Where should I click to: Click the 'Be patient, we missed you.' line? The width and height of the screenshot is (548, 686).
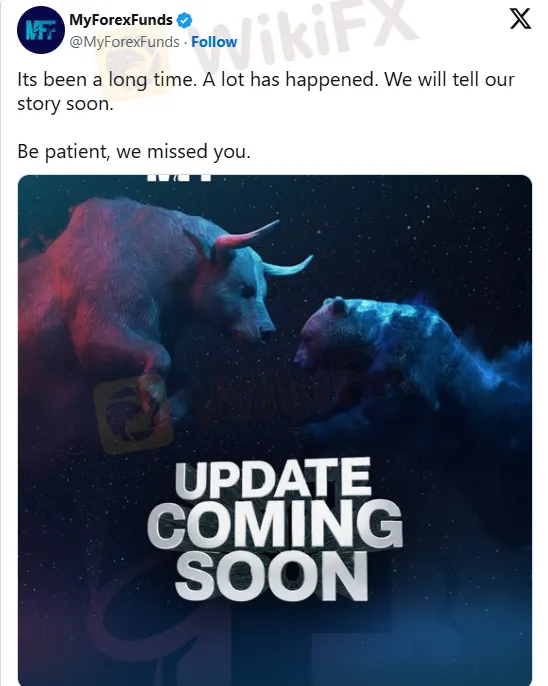tap(134, 152)
